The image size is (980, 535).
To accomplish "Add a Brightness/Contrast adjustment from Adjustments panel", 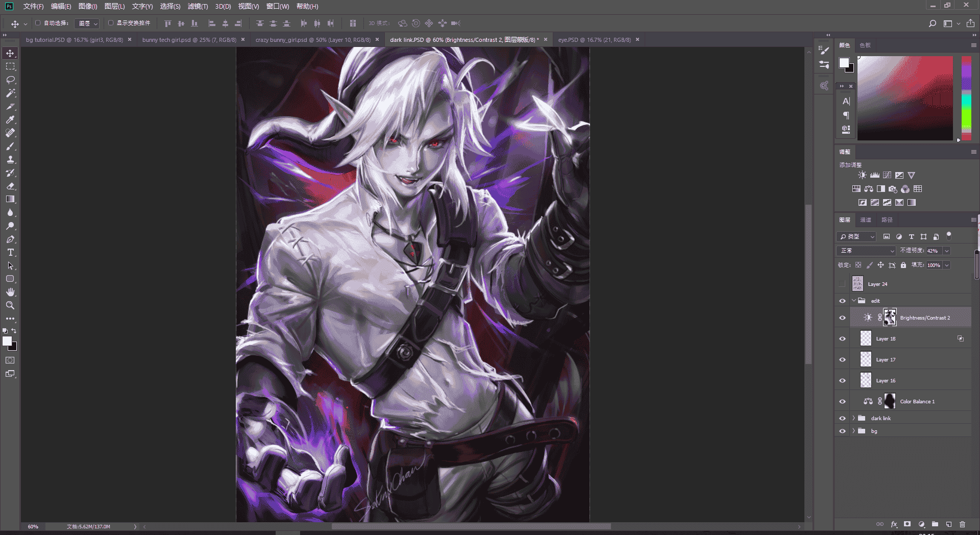I will click(862, 175).
